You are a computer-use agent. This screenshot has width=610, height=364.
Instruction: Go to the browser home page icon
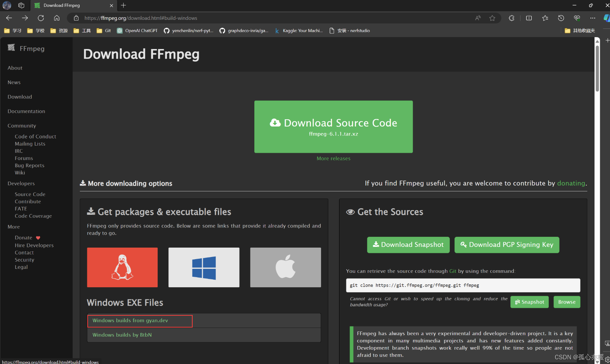click(57, 18)
